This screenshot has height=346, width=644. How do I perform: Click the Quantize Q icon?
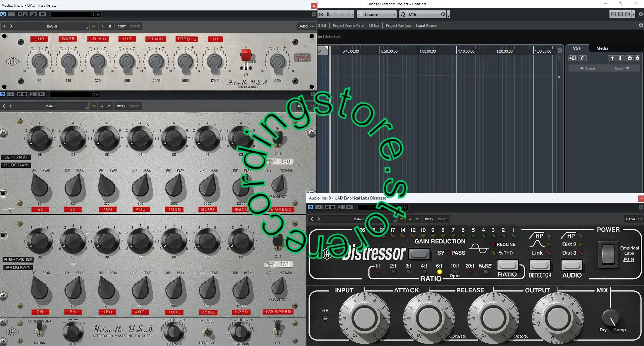(x=403, y=14)
